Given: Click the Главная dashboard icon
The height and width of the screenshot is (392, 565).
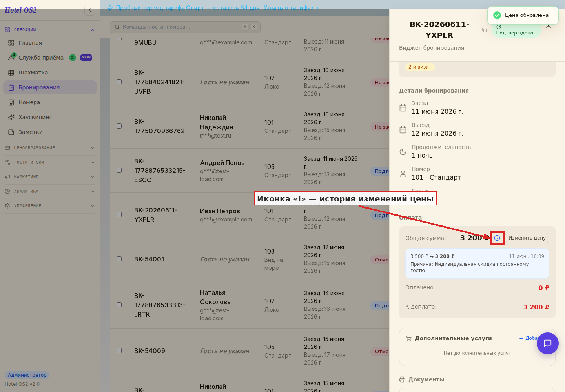Looking at the screenshot, I should (11, 43).
